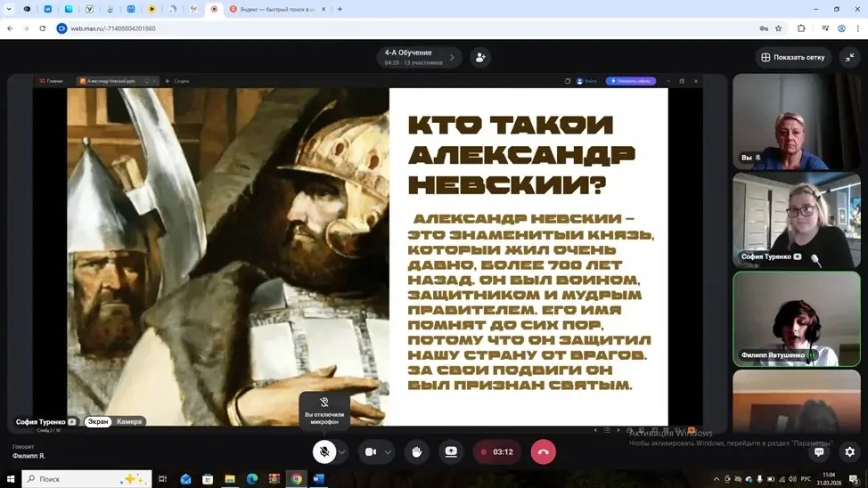
Task: Open the Windows notification center
Action: pyautogui.click(x=854, y=479)
